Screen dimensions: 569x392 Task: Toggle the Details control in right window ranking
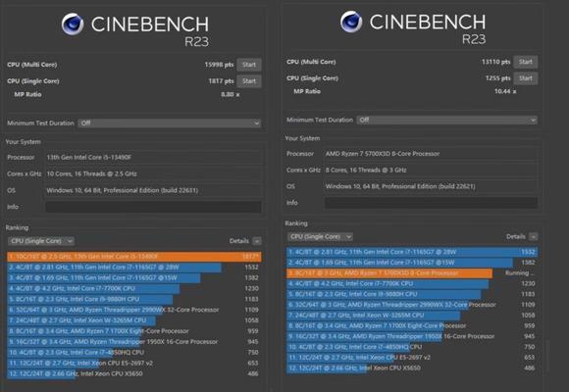pyautogui.click(x=533, y=237)
